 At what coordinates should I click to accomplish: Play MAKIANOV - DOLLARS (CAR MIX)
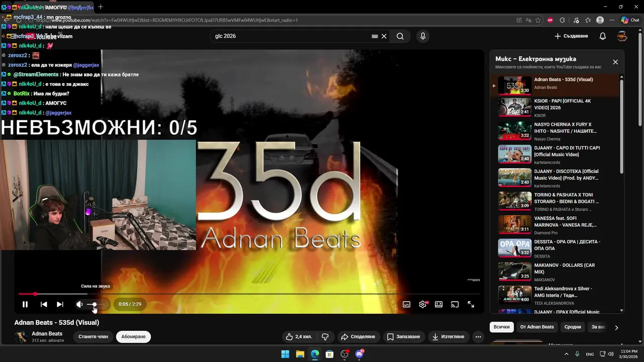coord(554,273)
